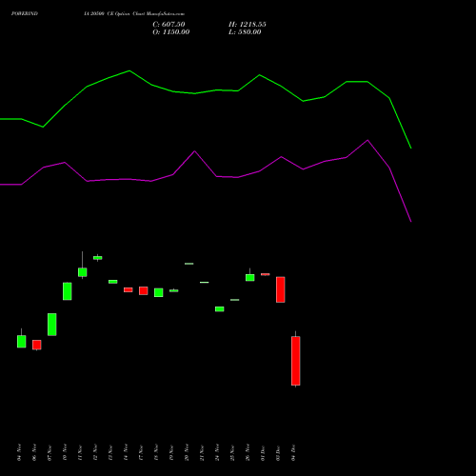Select the 04 Dec date label

point(293,452)
